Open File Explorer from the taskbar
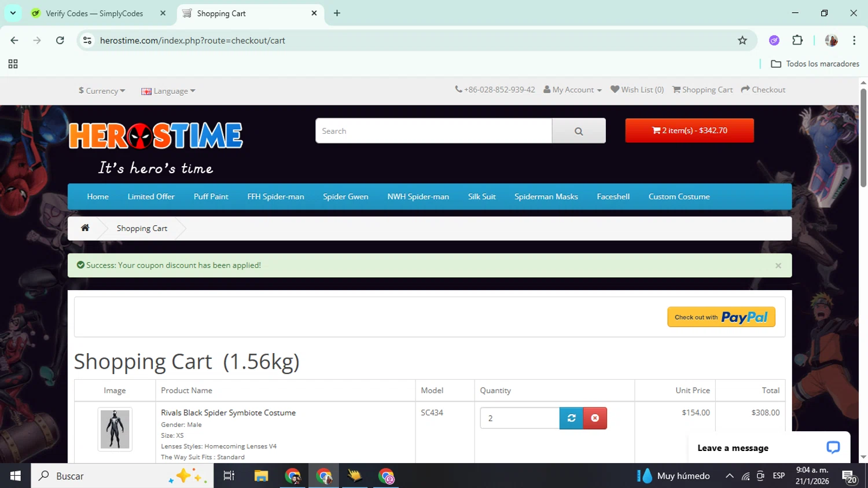 261,476
